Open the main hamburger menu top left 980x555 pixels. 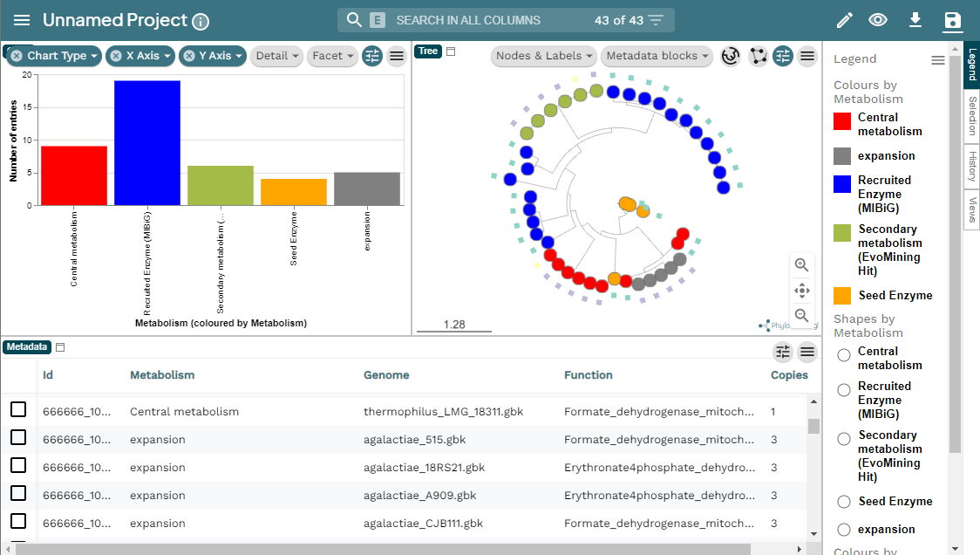tap(23, 18)
